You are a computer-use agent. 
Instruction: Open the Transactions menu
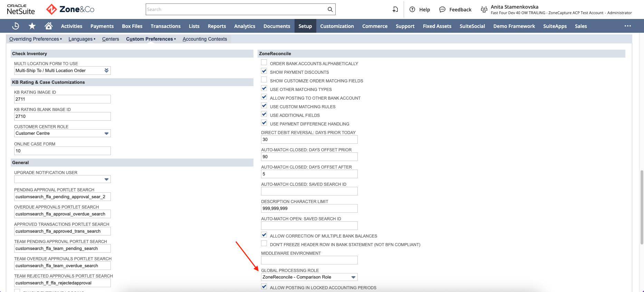(165, 26)
